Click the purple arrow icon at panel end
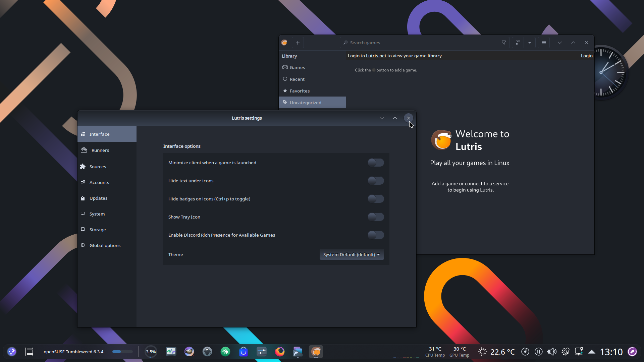The image size is (644, 362). pos(632,352)
